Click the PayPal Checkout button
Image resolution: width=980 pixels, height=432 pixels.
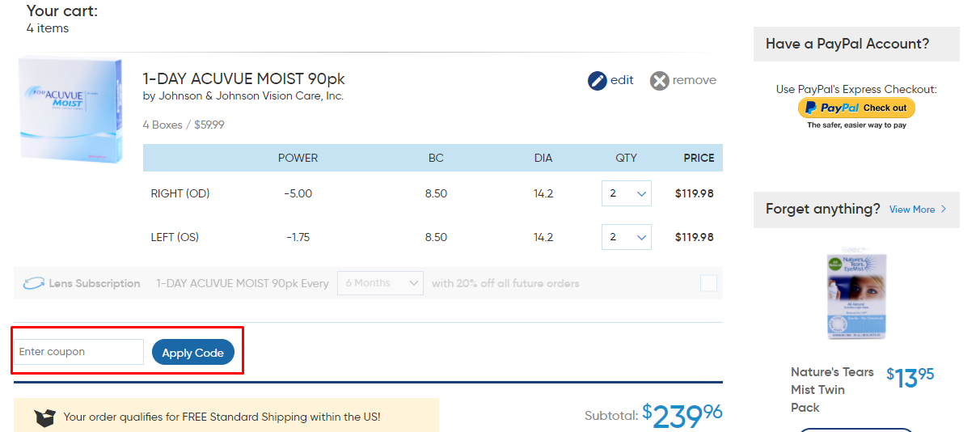click(x=856, y=108)
